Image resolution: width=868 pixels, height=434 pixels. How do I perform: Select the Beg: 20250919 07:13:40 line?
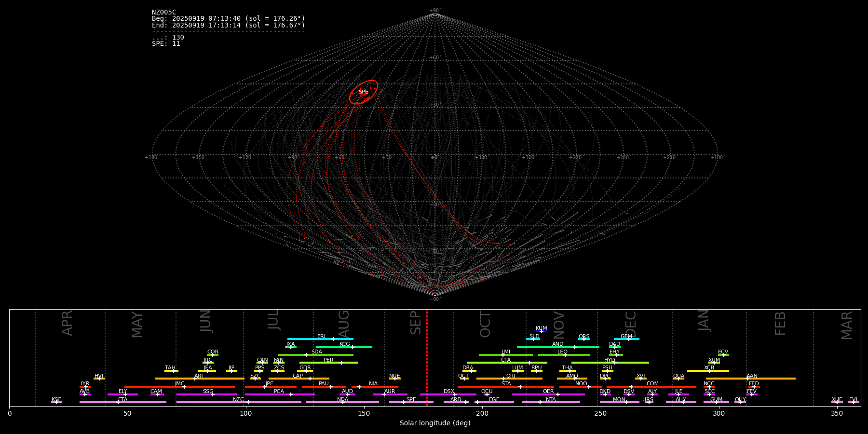tap(229, 19)
